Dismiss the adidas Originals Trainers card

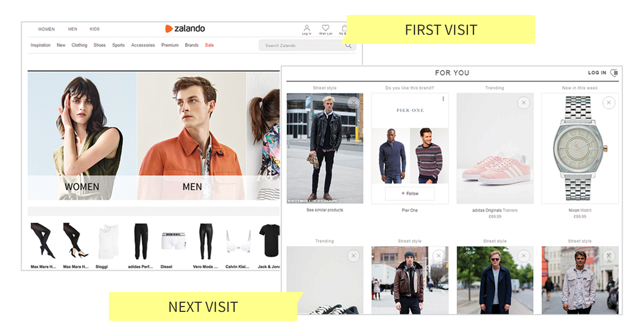(x=523, y=103)
